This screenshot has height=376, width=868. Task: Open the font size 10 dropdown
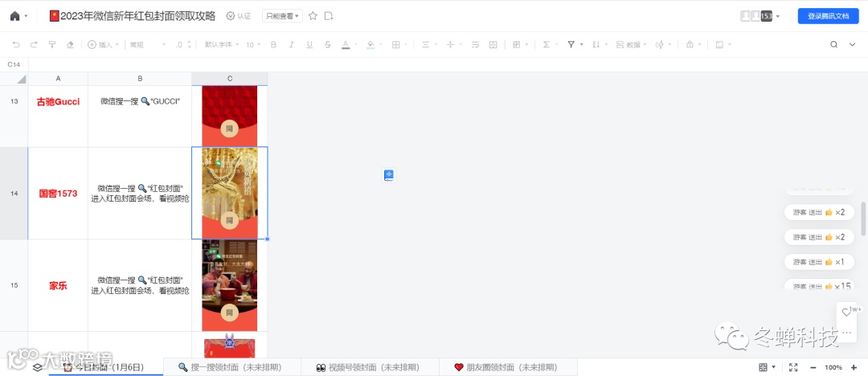[253, 45]
